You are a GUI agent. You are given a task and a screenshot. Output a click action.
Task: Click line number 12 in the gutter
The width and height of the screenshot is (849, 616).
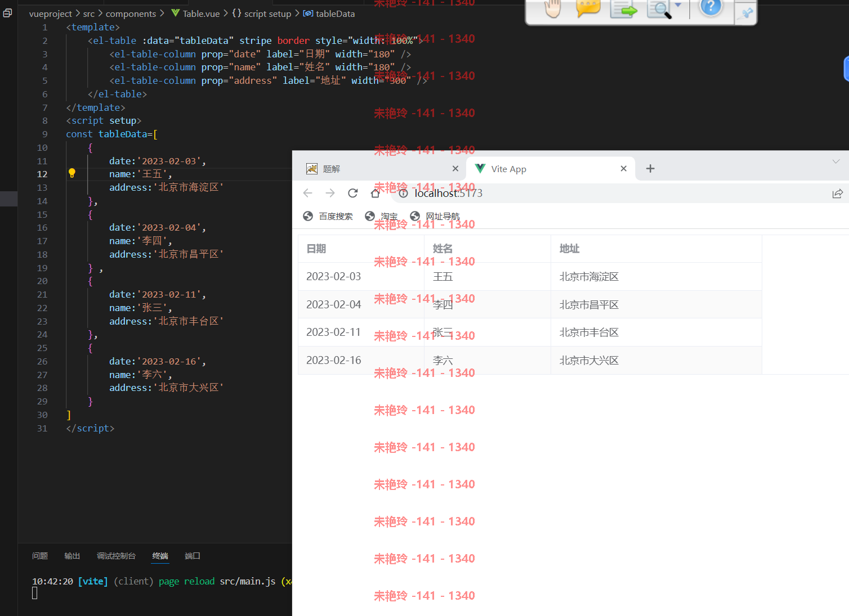pos(42,174)
